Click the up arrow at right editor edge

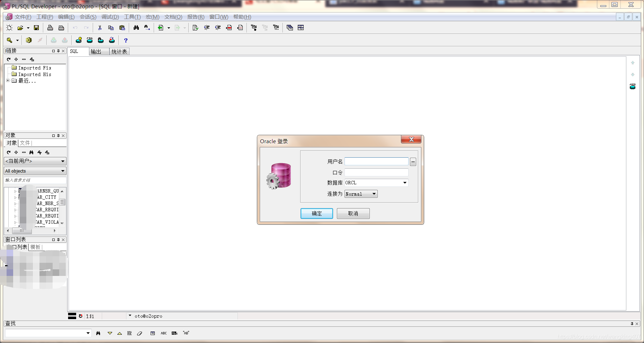click(633, 63)
